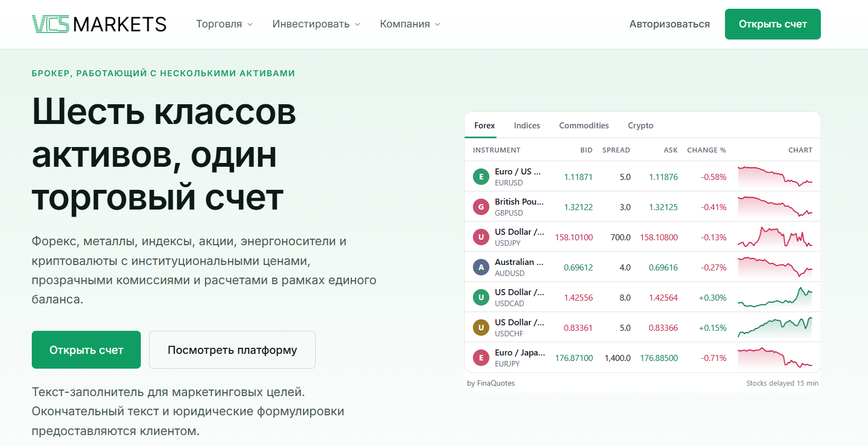
Task: Click the A icon for AUDUSD
Action: coord(481,267)
